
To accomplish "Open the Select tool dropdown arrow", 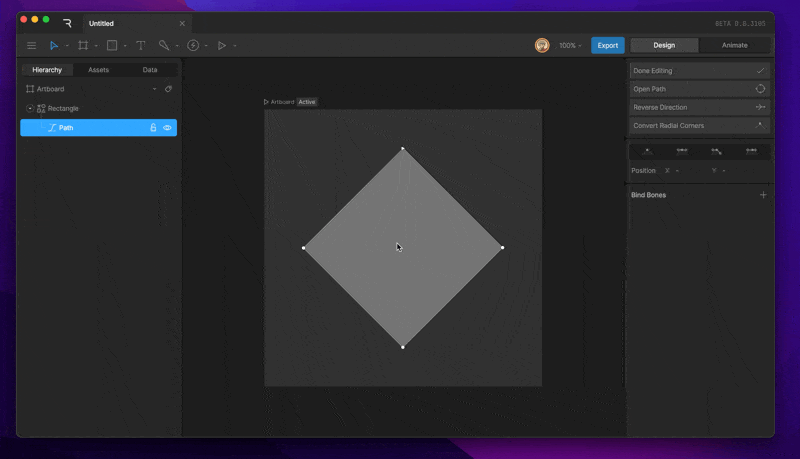I will [x=67, y=46].
